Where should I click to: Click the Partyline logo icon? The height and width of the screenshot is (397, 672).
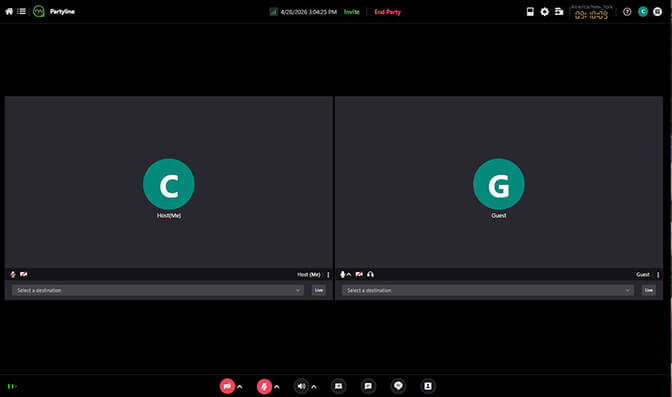39,12
